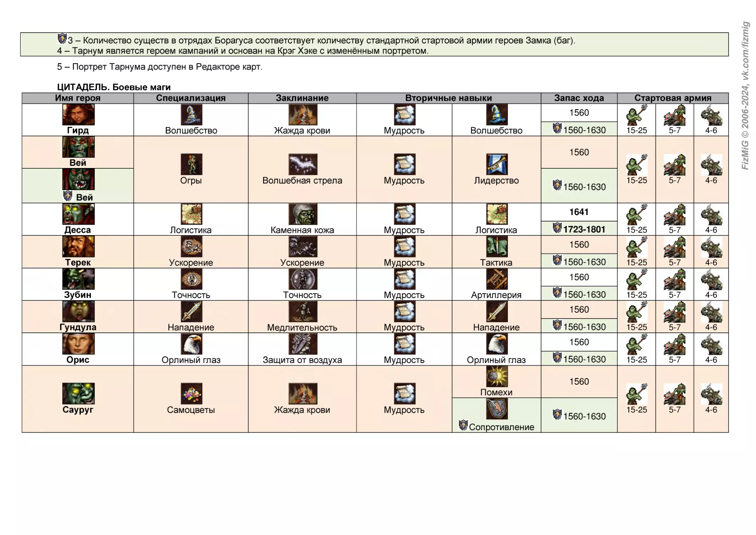Click the Сопротивление skill label
The image size is (756, 535).
(x=502, y=427)
